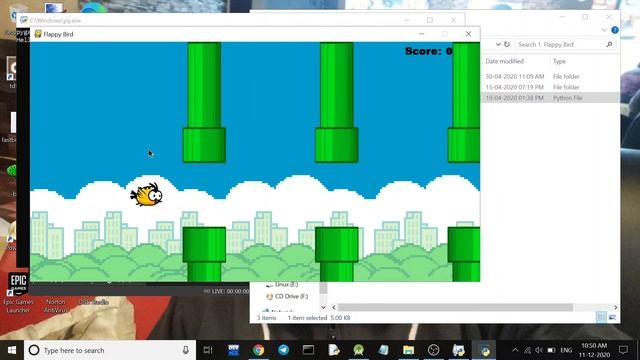The image size is (640, 360).
Task: Click the DTV taskbar icon
Action: pos(233,350)
